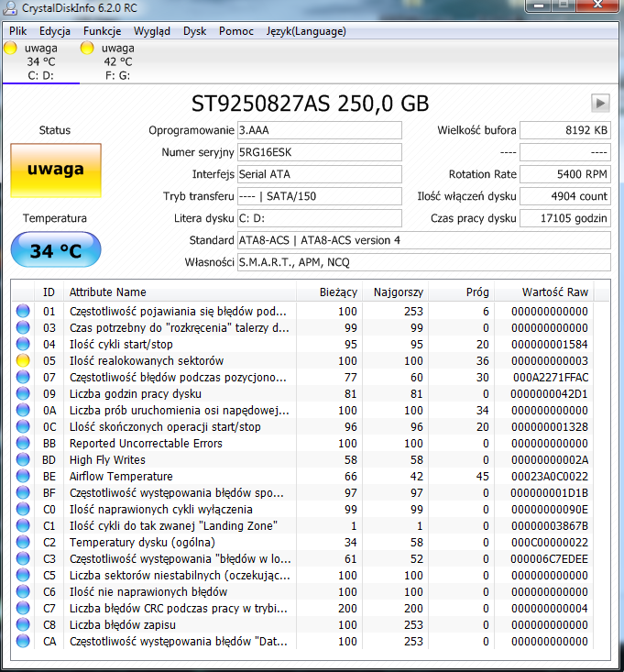Click the 34 °C temperature indicator
Viewport: 624px width, 672px height.
click(56, 249)
